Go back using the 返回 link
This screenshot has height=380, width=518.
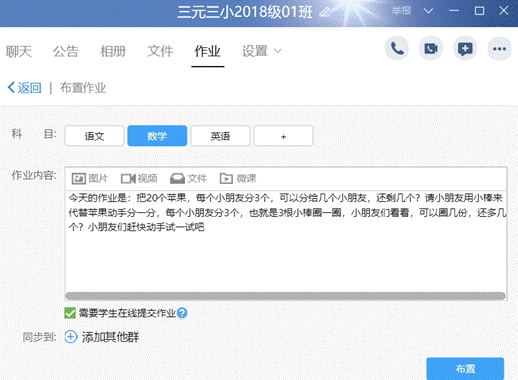[x=25, y=88]
